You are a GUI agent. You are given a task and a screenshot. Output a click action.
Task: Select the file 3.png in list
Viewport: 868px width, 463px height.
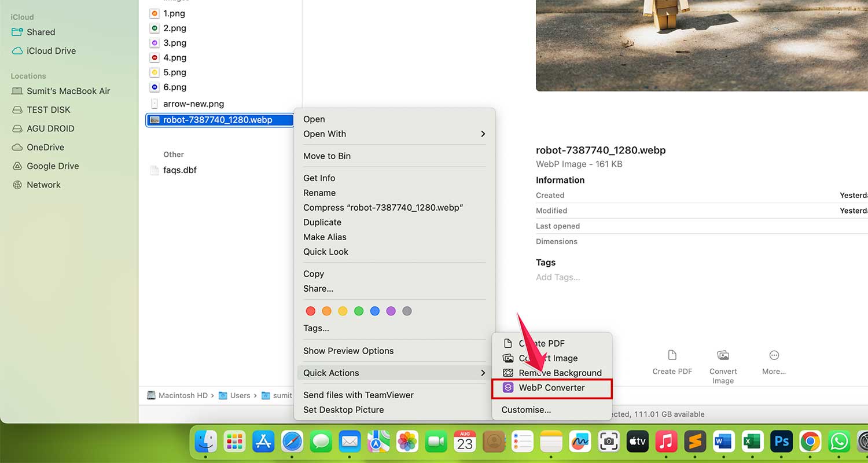175,42
